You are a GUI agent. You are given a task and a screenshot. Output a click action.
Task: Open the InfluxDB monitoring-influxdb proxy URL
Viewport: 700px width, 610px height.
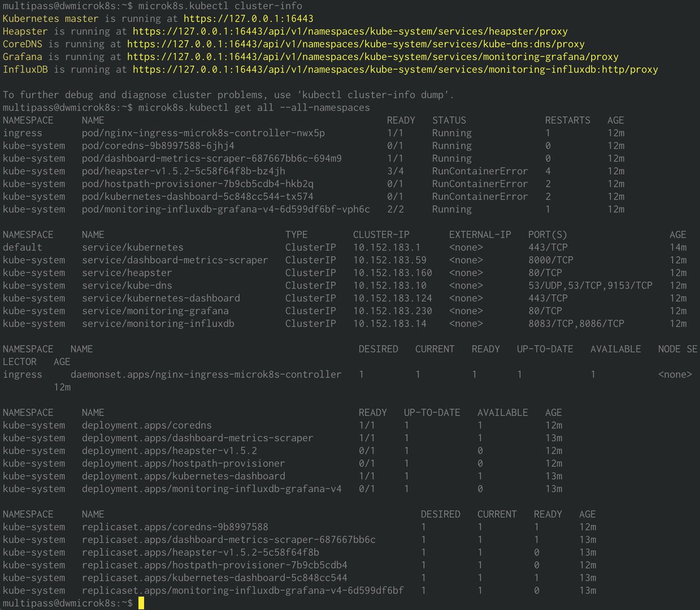click(x=395, y=70)
